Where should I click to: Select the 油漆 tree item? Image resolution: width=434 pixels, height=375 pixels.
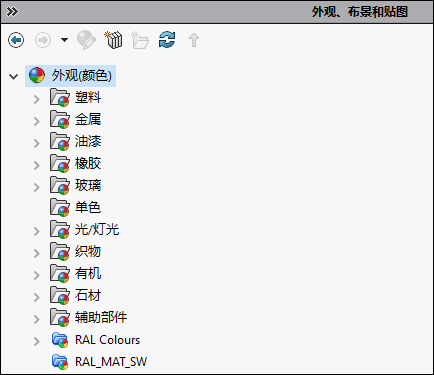pos(88,141)
